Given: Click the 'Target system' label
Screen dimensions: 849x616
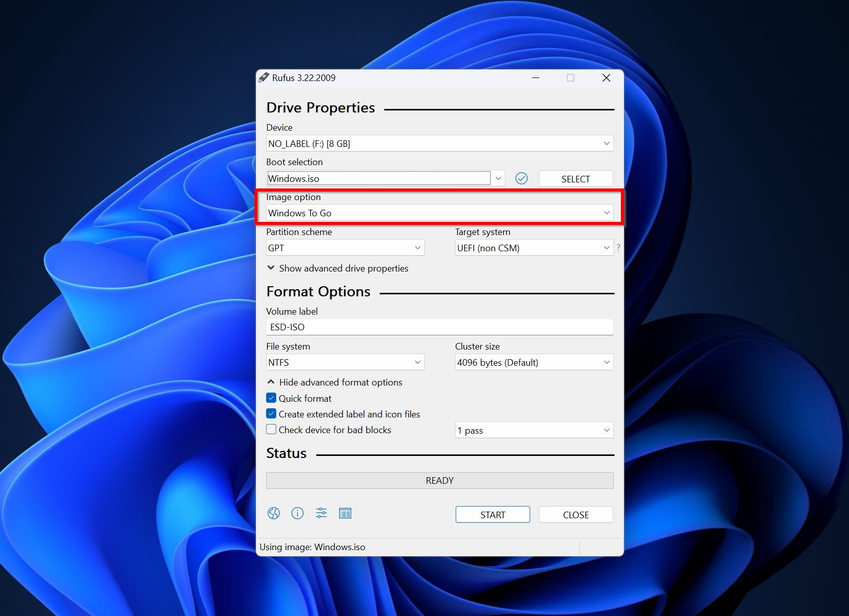Looking at the screenshot, I should pyautogui.click(x=483, y=232).
